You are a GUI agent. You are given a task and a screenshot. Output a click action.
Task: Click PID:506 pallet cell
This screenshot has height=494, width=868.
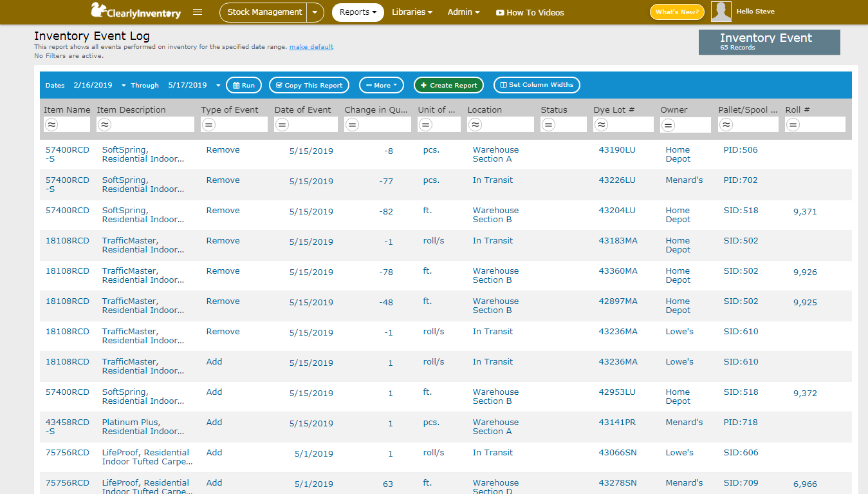click(x=741, y=150)
